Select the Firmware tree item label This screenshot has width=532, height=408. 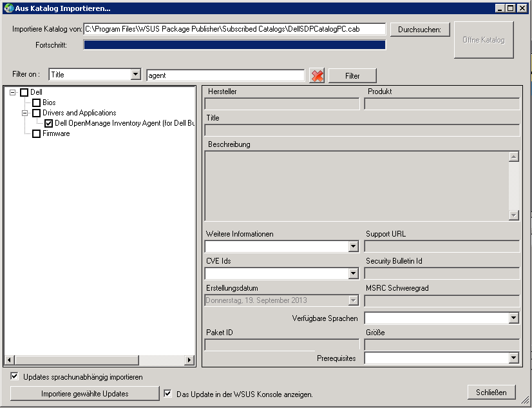(x=56, y=133)
